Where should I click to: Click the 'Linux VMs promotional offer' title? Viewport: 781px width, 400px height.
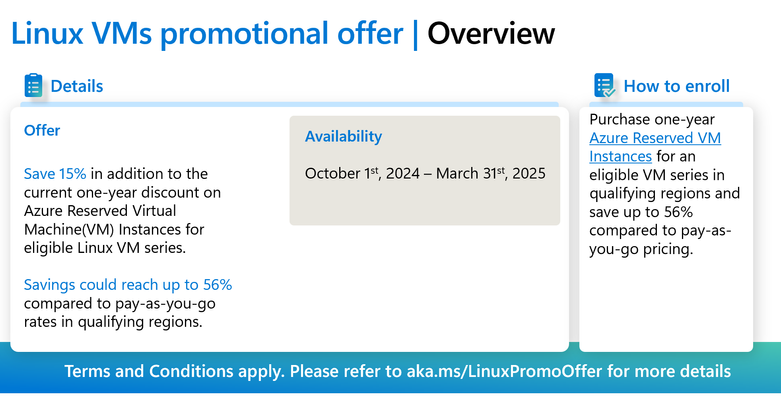coord(207,34)
